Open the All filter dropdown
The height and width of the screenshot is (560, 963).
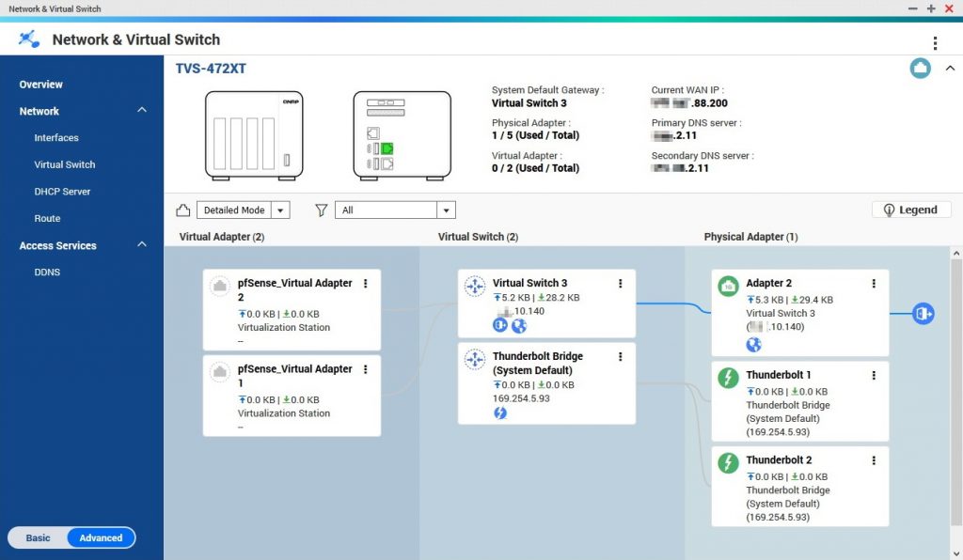pyautogui.click(x=395, y=210)
